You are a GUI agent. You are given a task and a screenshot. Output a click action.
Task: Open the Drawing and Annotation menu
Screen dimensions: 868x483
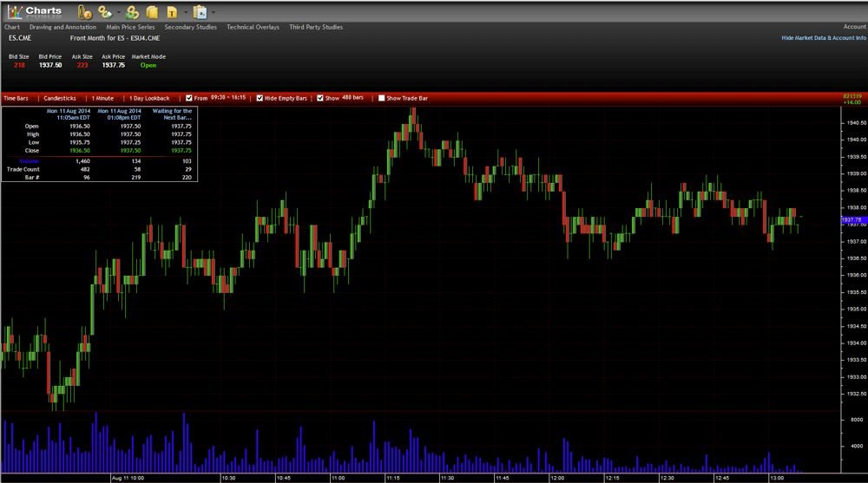[x=62, y=27]
